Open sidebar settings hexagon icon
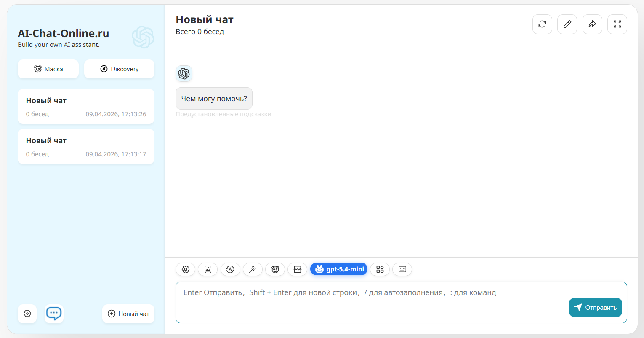The width and height of the screenshot is (644, 338). click(27, 314)
